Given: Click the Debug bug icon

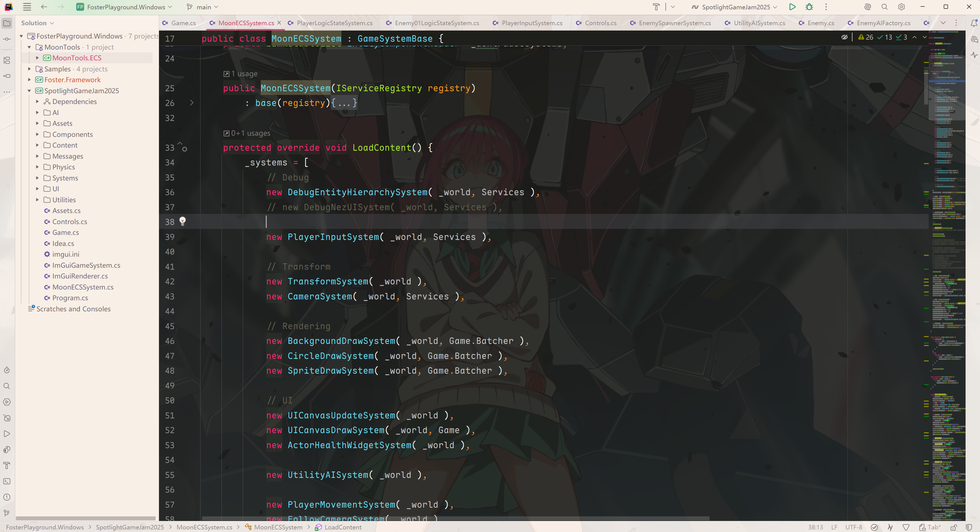Looking at the screenshot, I should (809, 7).
